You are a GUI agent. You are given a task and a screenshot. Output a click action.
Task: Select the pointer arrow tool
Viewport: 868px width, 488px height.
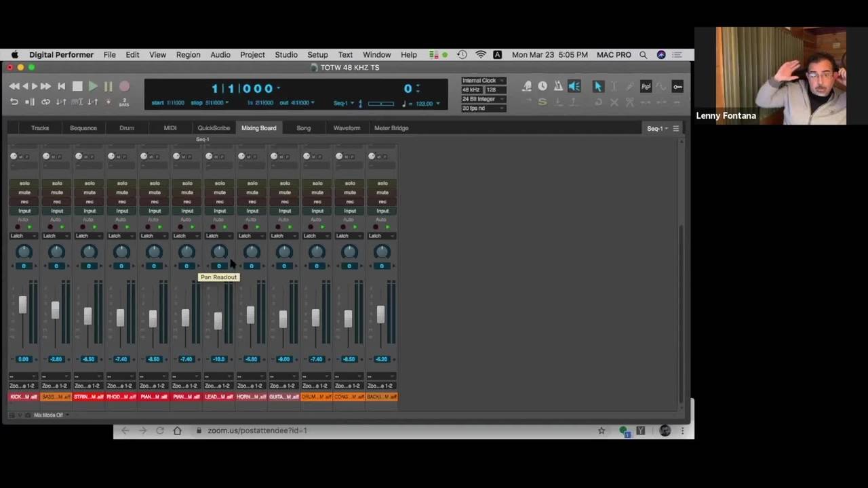[598, 86]
